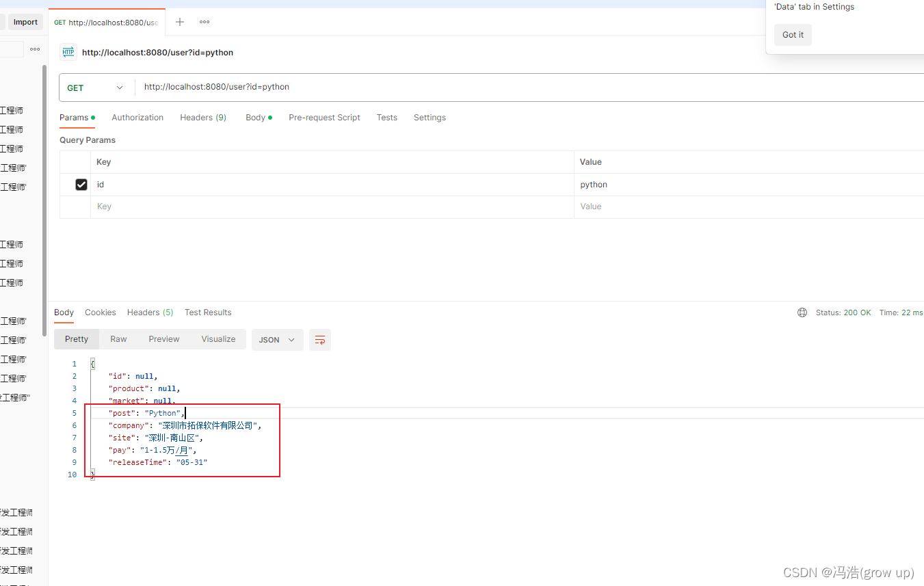Click the "company" response line
Viewport: 924px width, 586px height.
pyautogui.click(x=185, y=425)
